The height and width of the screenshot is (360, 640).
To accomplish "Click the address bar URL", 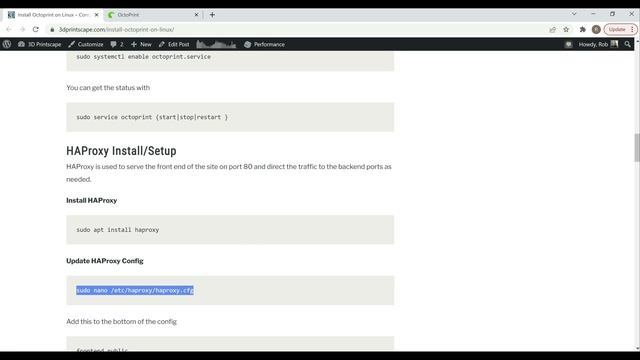I will click(116, 29).
